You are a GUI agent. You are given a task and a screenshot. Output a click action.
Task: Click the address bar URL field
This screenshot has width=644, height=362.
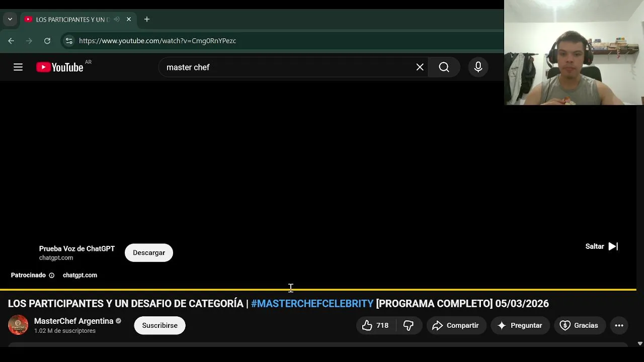tap(282, 41)
